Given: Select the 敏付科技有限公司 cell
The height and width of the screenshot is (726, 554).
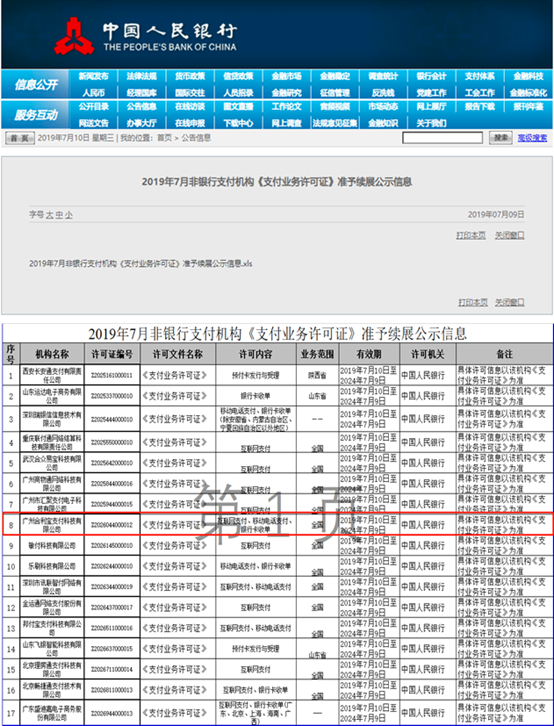Looking at the screenshot, I should 52,545.
